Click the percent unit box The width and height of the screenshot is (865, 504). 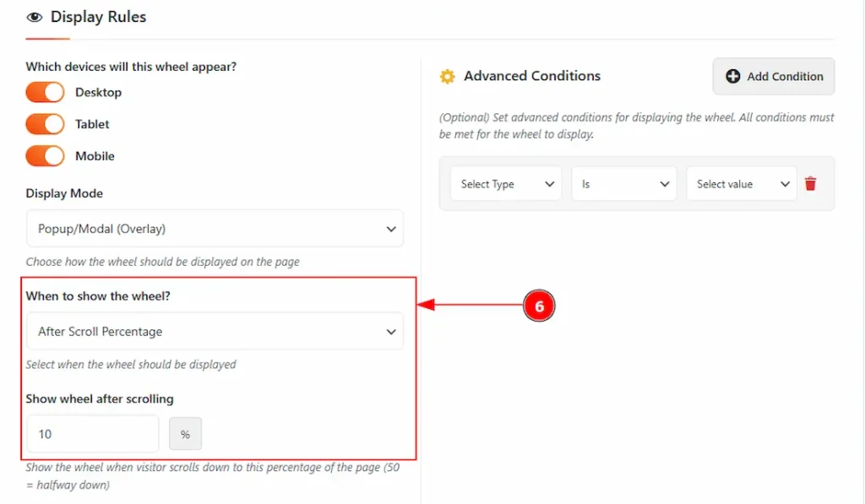click(x=186, y=435)
